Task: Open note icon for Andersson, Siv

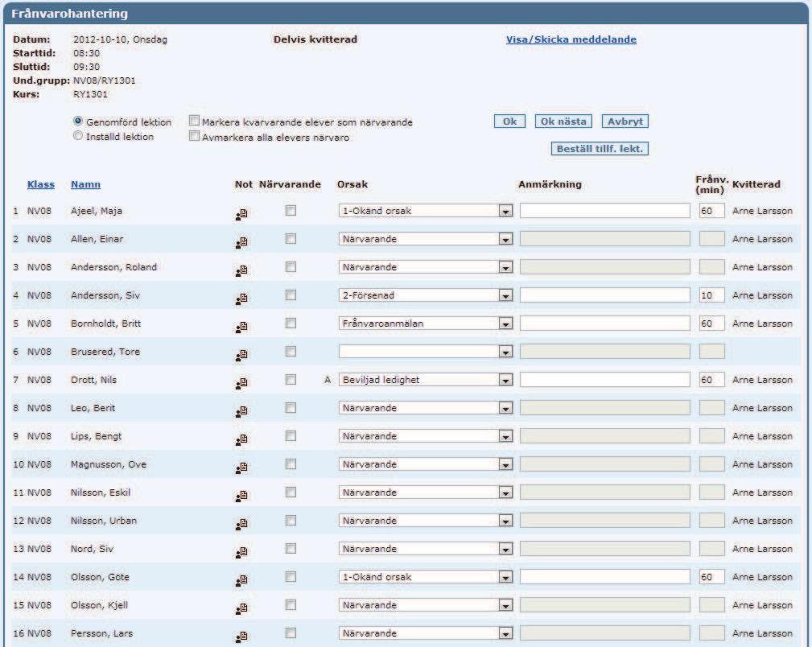Action: pyautogui.click(x=241, y=299)
